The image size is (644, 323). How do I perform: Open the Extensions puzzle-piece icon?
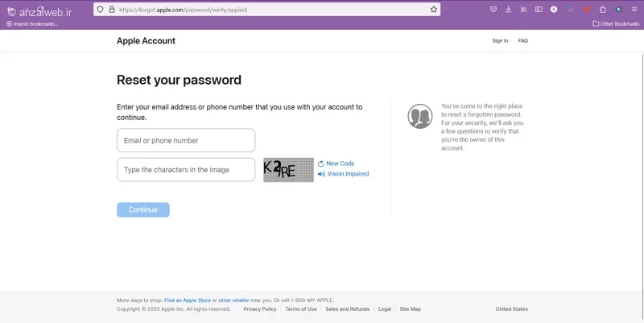(602, 10)
